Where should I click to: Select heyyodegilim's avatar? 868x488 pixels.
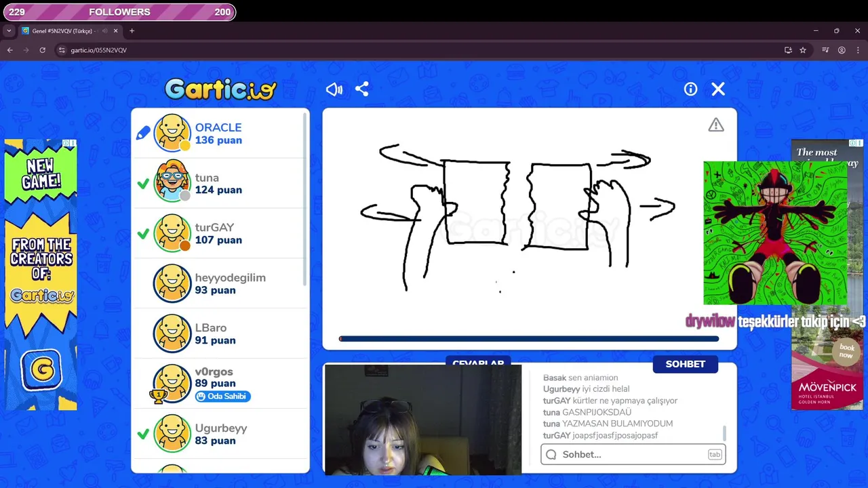(x=172, y=283)
